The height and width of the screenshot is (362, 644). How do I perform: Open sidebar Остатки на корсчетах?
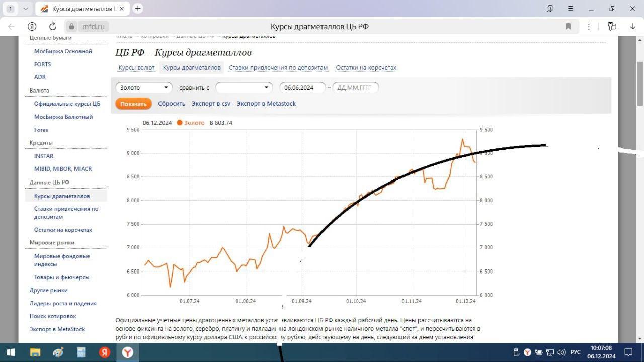point(63,230)
